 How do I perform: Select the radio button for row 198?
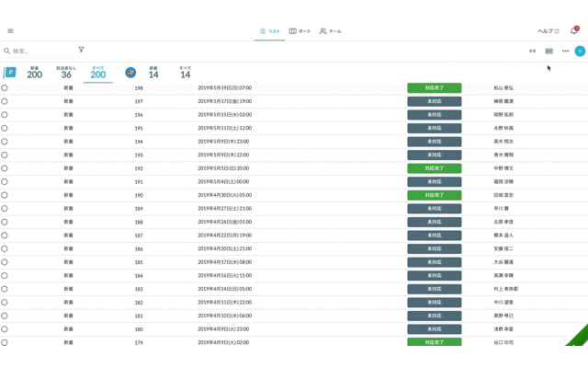5,88
